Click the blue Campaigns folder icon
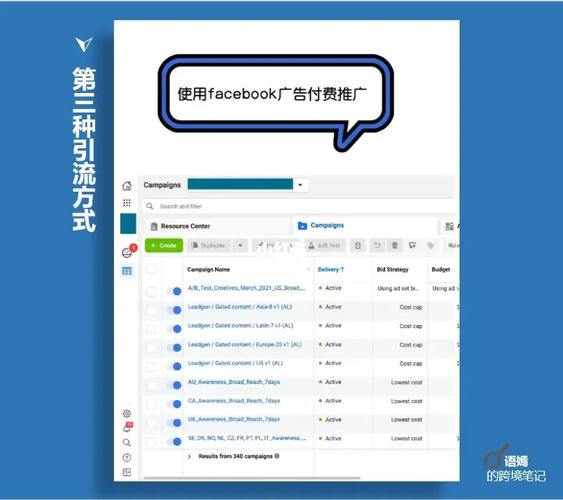The height and width of the screenshot is (500, 563). click(302, 225)
